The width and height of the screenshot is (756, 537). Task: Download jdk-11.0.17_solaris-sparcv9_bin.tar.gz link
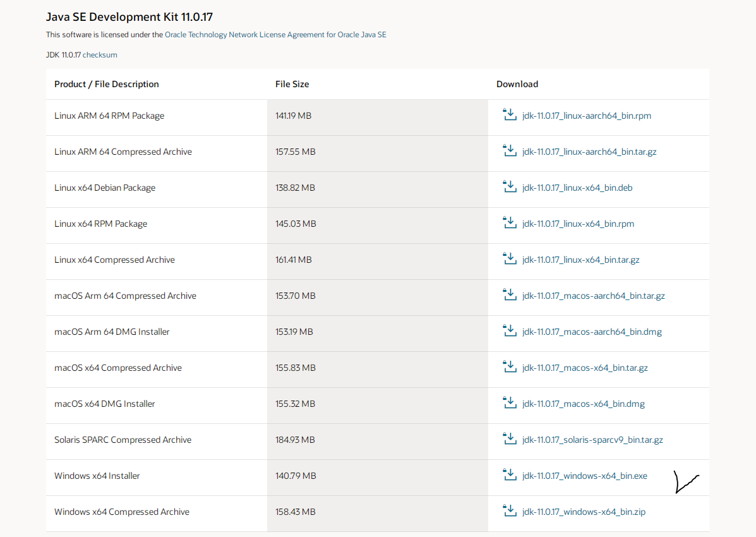592,440
